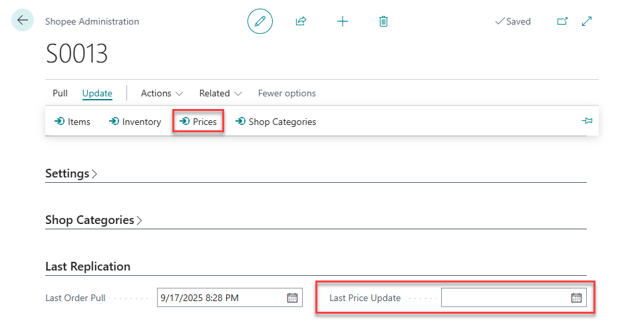Click the Last Price Update field
644x331 pixels.
[x=504, y=298]
